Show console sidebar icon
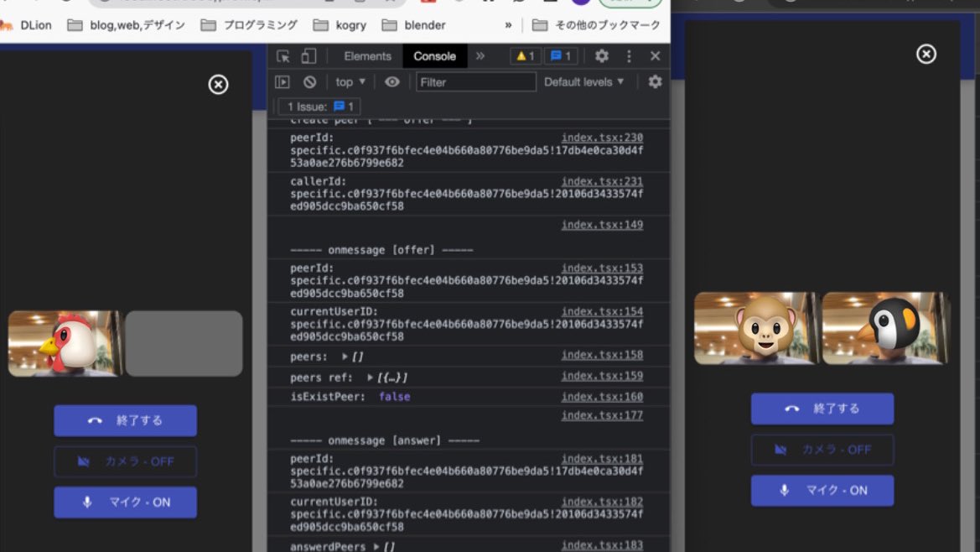The image size is (980, 552). click(283, 82)
